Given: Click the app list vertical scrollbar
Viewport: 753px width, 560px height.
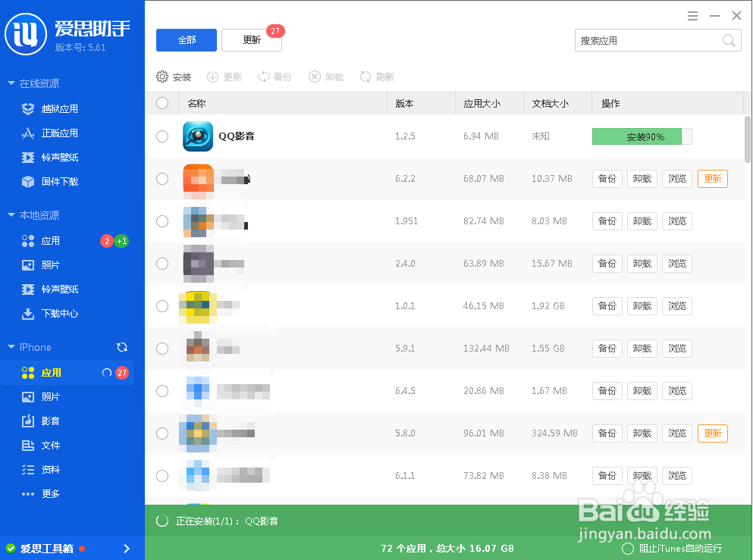Looking at the screenshot, I should (x=747, y=139).
